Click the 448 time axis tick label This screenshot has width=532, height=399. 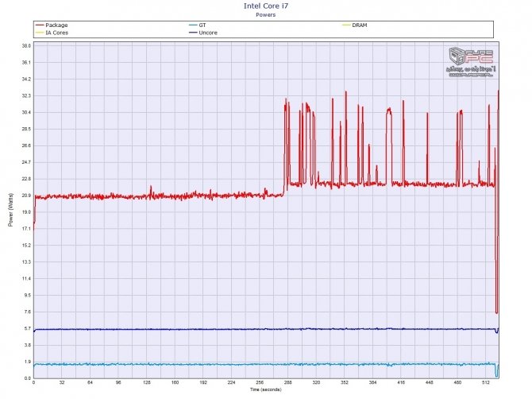[x=430, y=382]
